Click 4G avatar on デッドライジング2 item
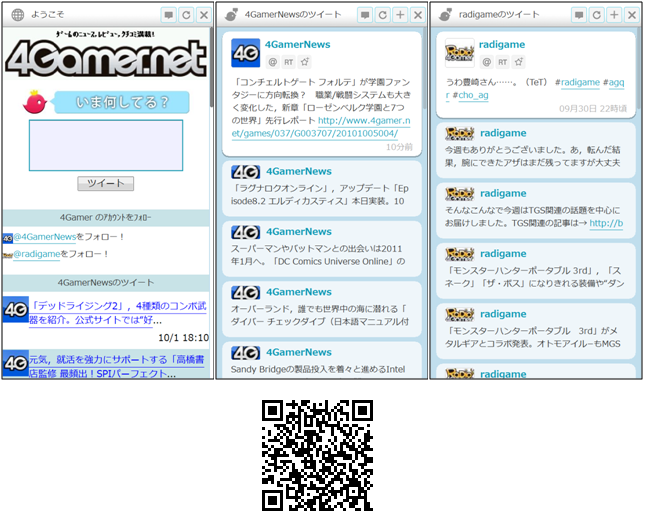645x520 pixels. (16, 309)
